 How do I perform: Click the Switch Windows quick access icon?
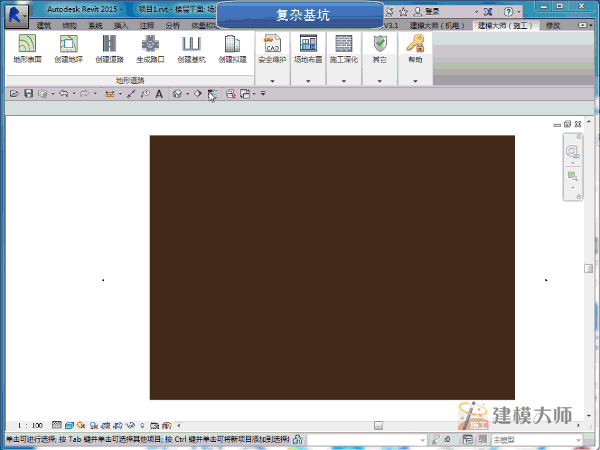click(x=245, y=93)
